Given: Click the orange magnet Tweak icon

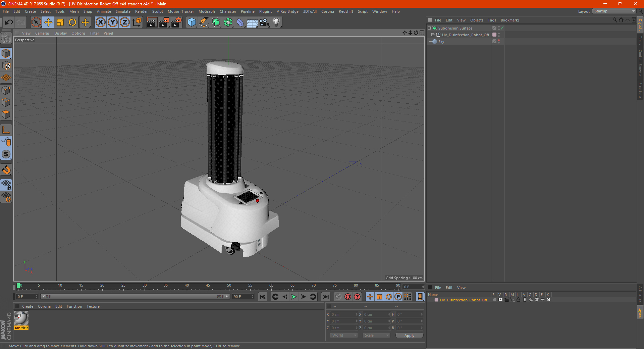Looking at the screenshot, I should (6, 170).
